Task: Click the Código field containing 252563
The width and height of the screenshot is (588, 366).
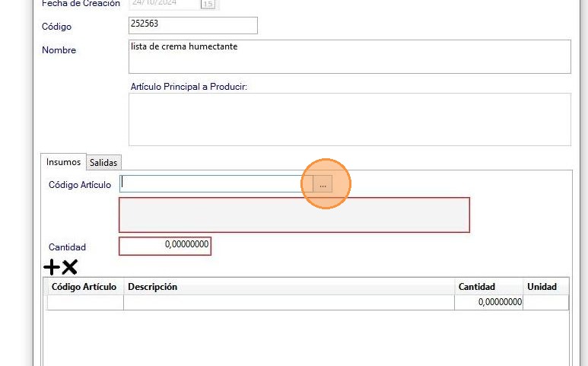Action: 193,25
